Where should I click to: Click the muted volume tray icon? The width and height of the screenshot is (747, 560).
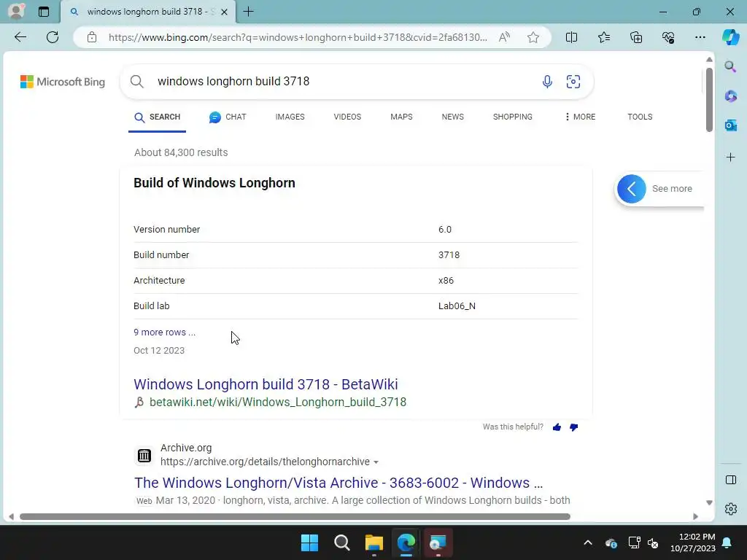pos(653,542)
